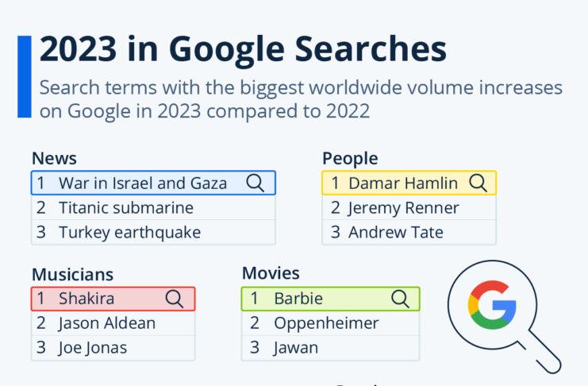Click the magnifier icon beside War in Israel and Gaza
The height and width of the screenshot is (386, 588).
click(x=256, y=183)
